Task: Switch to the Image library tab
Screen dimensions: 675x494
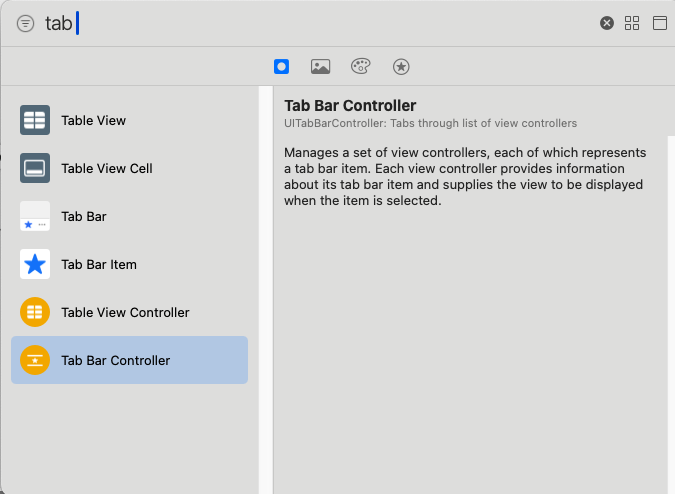Action: [x=320, y=66]
